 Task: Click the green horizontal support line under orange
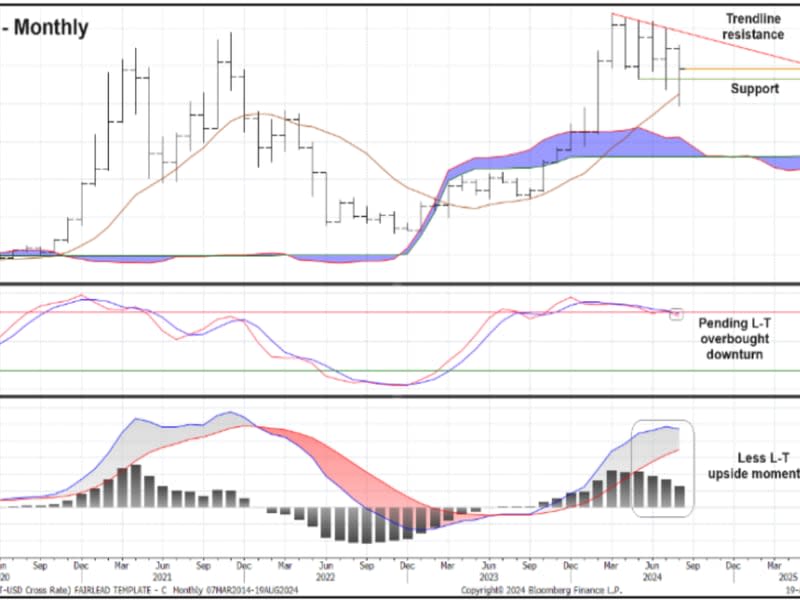point(719,79)
